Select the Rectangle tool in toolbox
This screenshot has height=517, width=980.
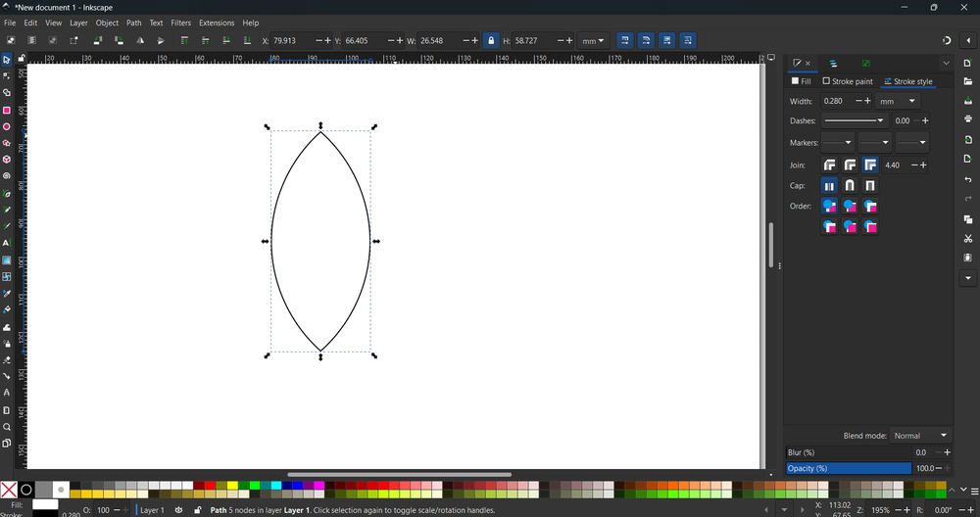tap(7, 111)
